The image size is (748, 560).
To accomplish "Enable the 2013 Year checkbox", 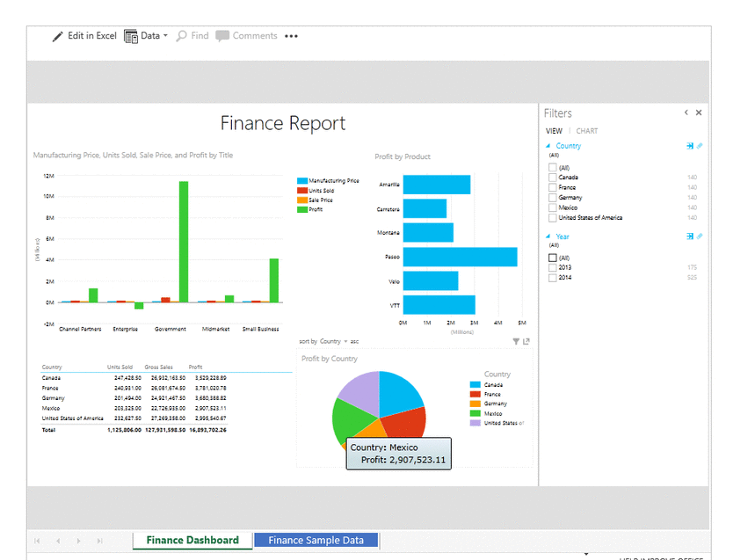I will pos(552,267).
